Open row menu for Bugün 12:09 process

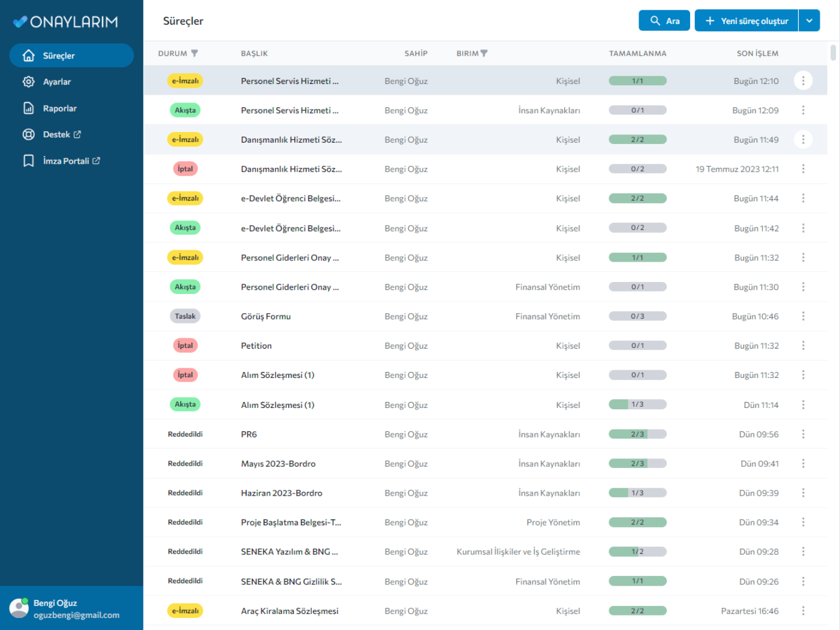pos(803,110)
